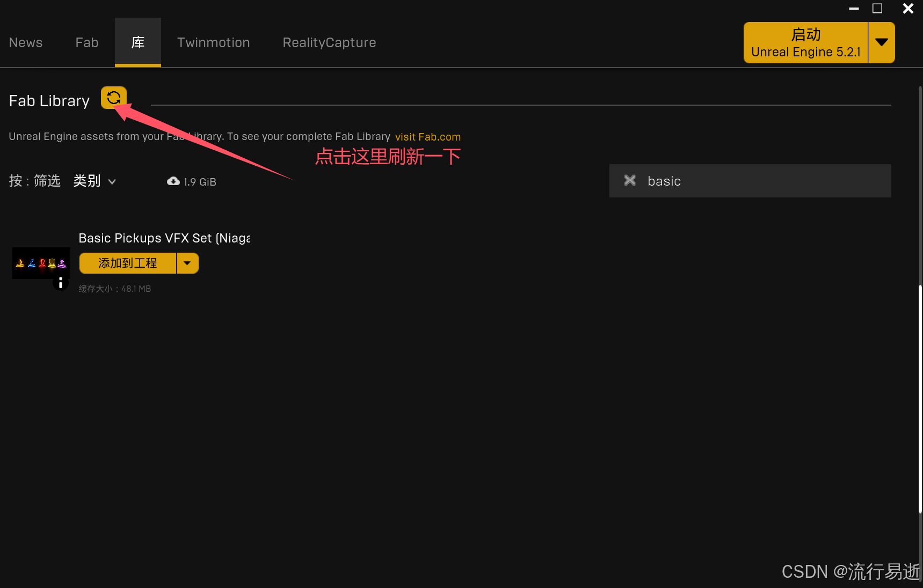Switch to the News tab
The height and width of the screenshot is (588, 923).
click(x=26, y=42)
